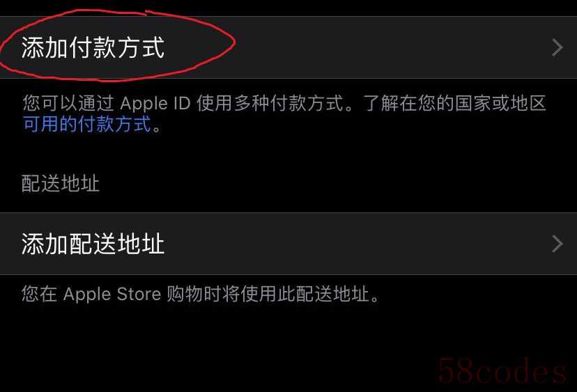Viewport: 577px width, 392px height.
Task: Tap empty middle of the 添加配送地址 row
Action: click(357, 244)
